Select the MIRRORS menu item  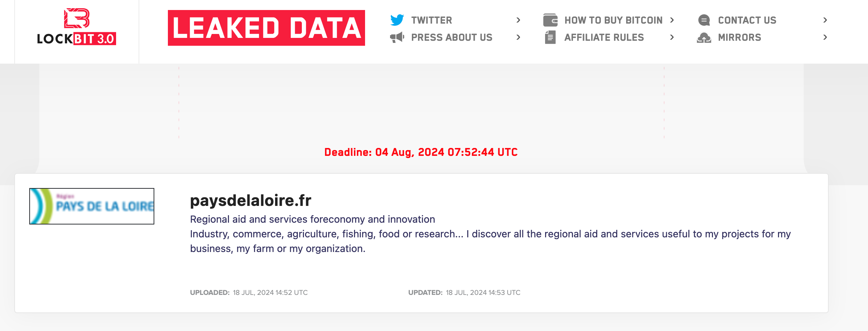point(739,37)
